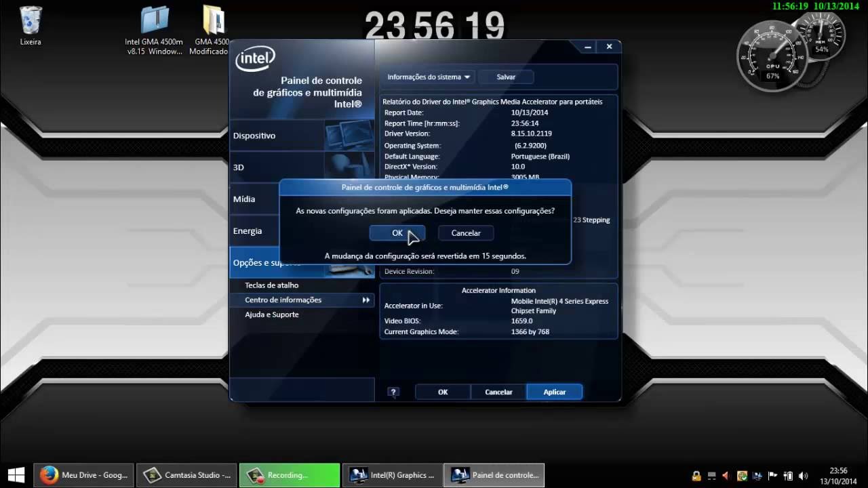Screen dimensions: 868x488
Task: Open Ajuda e Suporte
Action: [271, 314]
